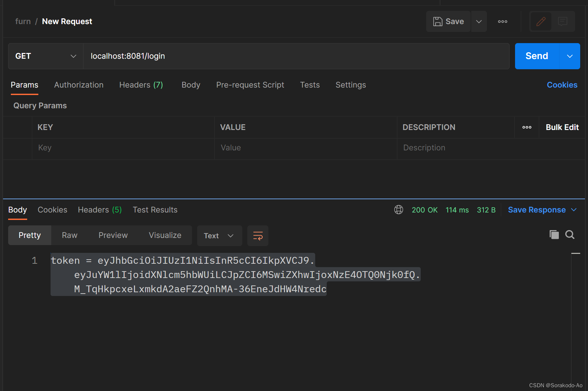This screenshot has height=391, width=588.
Task: Toggle line wrapping in the response viewer
Action: 258,236
